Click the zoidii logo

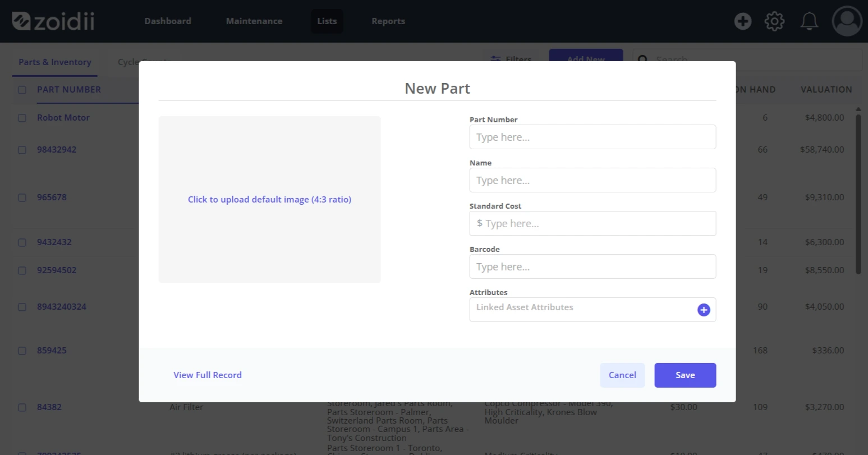[x=53, y=21]
